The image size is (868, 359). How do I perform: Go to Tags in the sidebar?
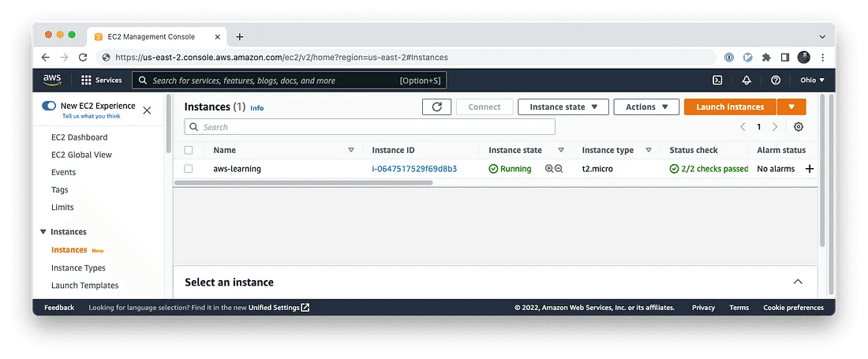click(60, 189)
